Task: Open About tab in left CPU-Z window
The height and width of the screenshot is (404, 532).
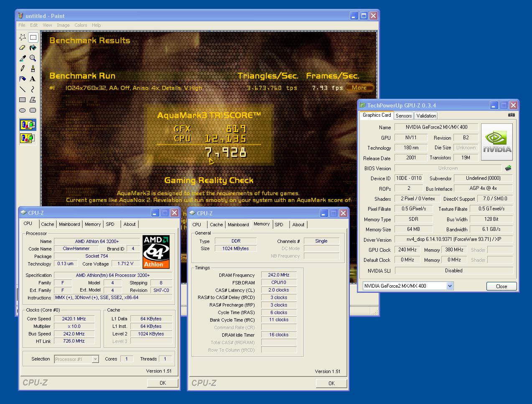Action: 130,225
